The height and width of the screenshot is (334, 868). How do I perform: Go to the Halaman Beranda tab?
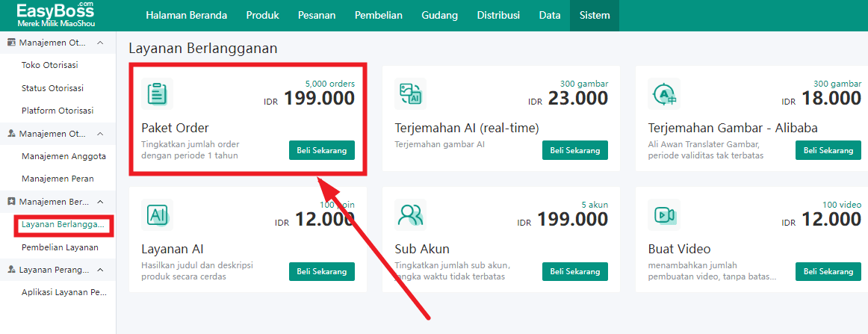(x=187, y=16)
